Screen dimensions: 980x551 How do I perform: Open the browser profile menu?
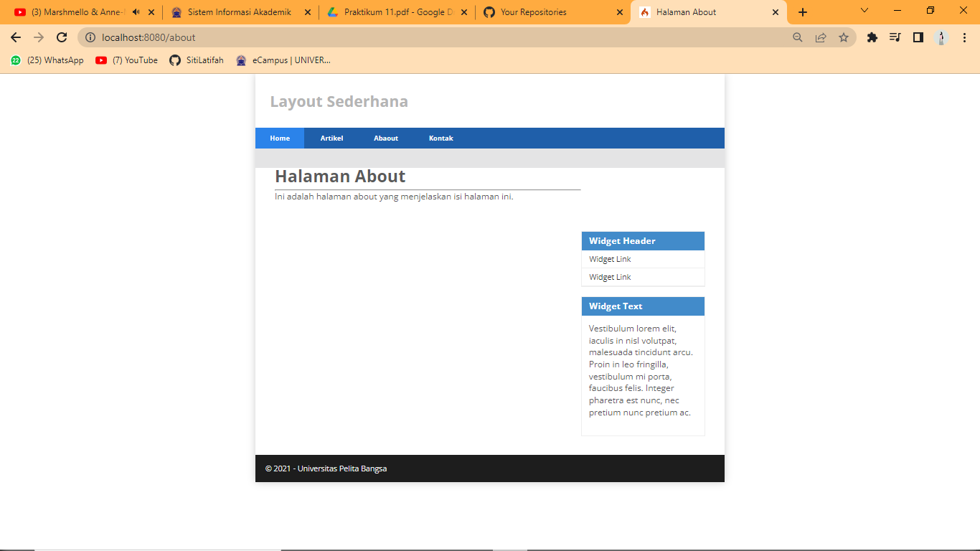[941, 37]
